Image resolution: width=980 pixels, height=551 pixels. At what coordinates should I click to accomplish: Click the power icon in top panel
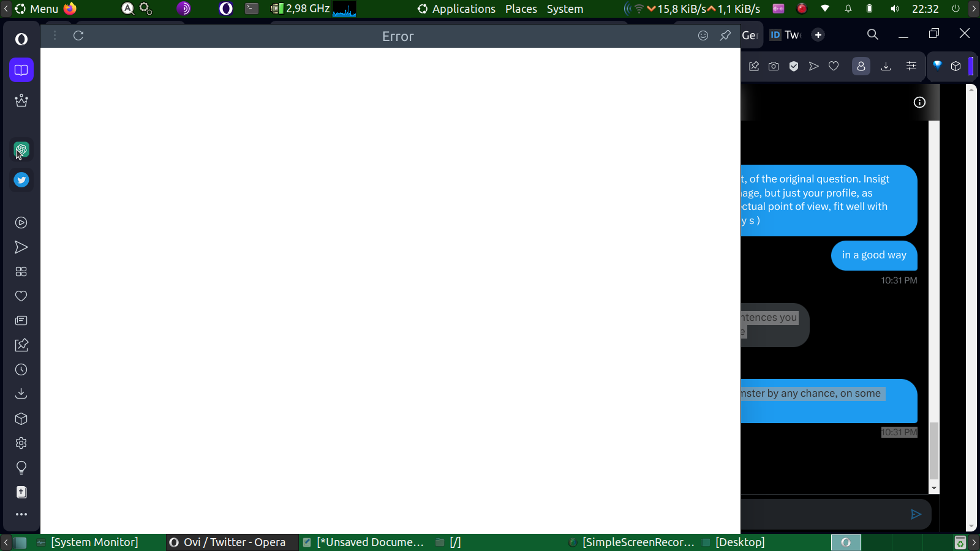tap(956, 9)
